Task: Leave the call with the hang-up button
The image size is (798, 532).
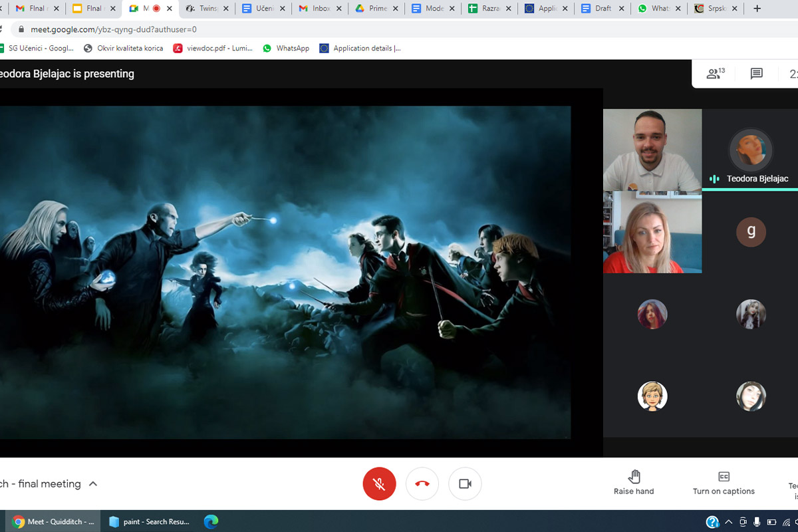Action: [422, 483]
